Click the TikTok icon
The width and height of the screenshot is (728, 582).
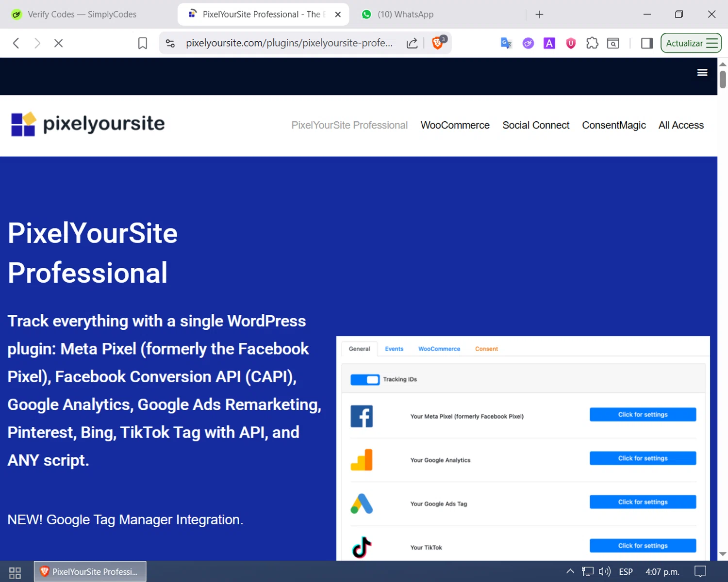[x=362, y=547]
